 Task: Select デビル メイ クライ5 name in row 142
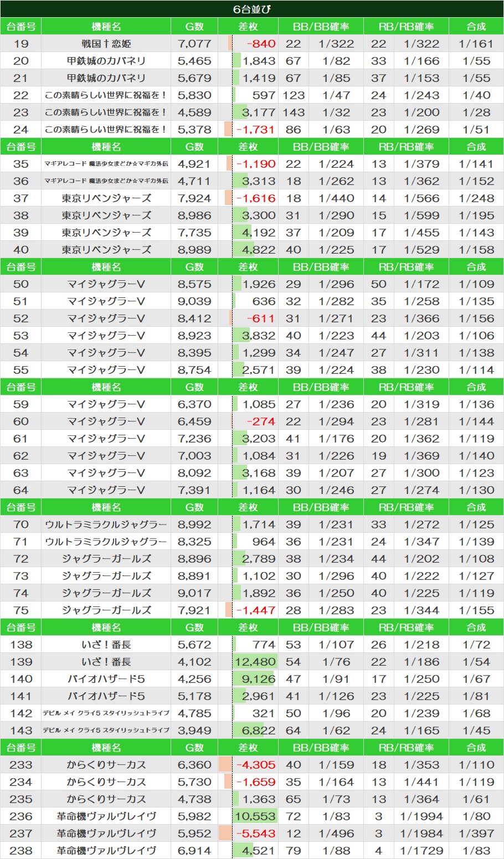(106, 713)
